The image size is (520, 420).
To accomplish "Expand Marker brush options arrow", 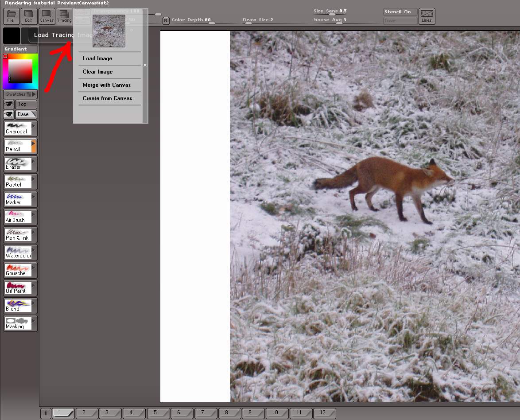I will (34, 197).
